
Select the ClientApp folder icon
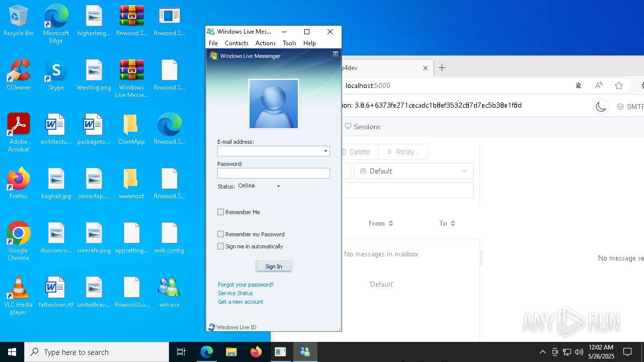coord(131,130)
